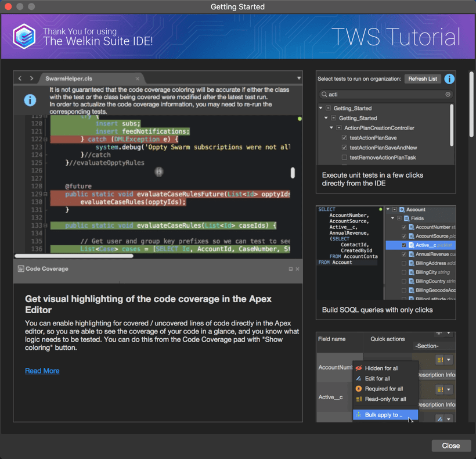Uncheck the AccountSource field checkbox
This screenshot has width=476, height=459.
[x=404, y=236]
